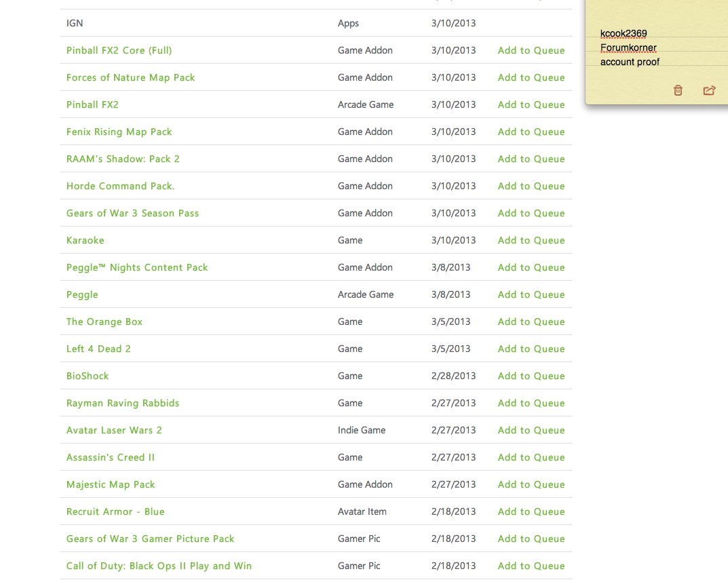728x584 pixels.
Task: Open the Pinball FX2 Core (Full) link
Action: tap(119, 50)
